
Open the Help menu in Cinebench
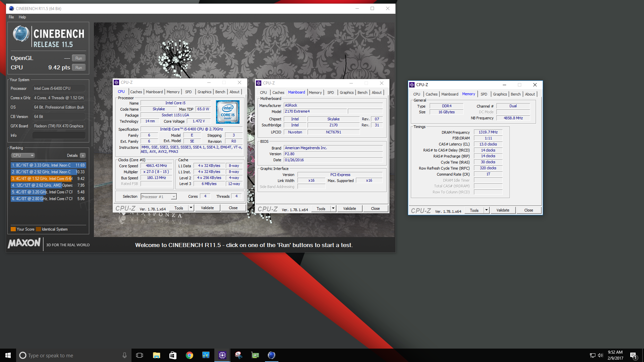coord(22,17)
